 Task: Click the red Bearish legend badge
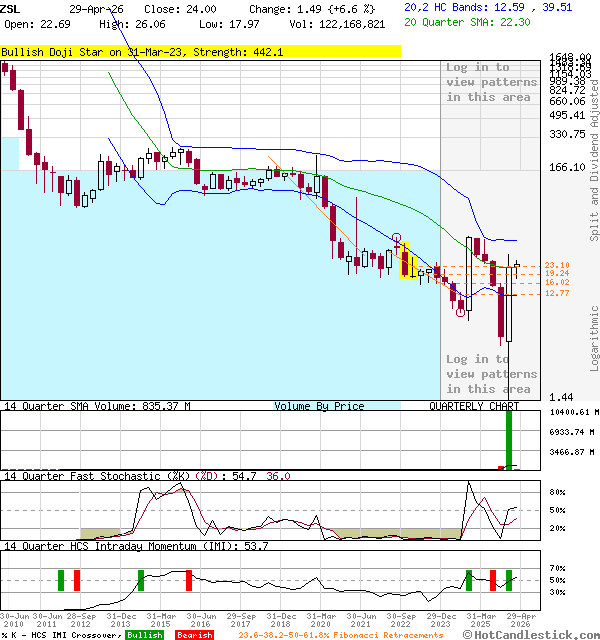point(194,634)
